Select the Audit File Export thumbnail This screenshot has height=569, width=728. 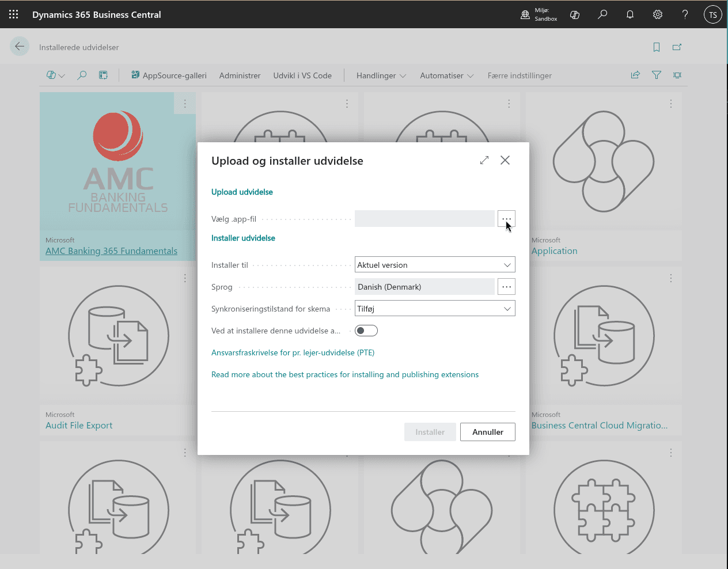coord(117,336)
